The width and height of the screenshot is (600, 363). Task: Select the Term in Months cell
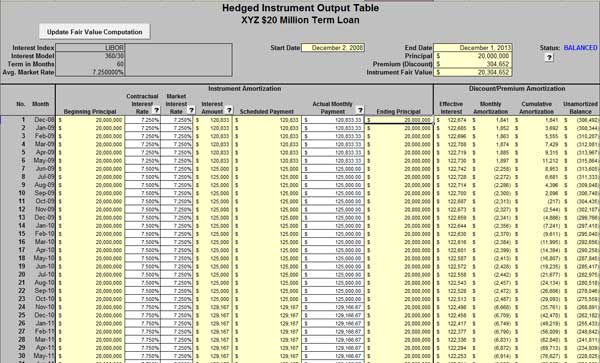click(x=90, y=64)
